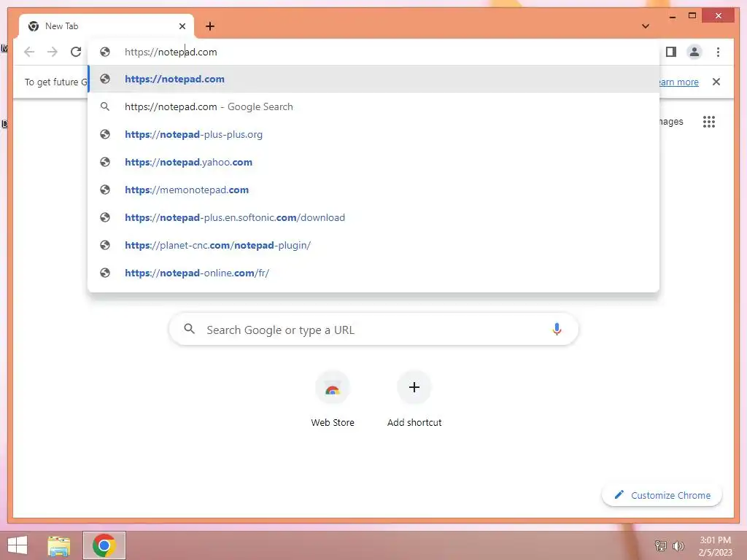Select the notepad.com Google Search suggestion
Image resolution: width=747 pixels, height=560 pixels.
373,106
